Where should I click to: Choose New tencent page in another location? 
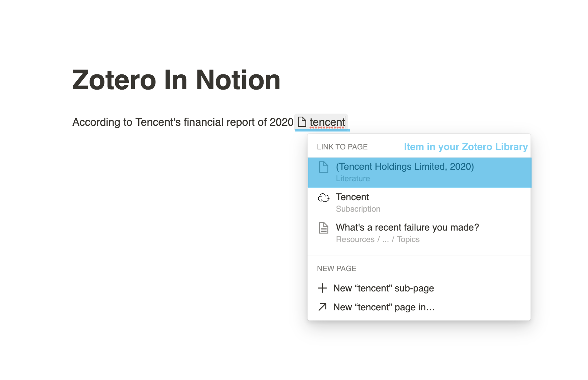coord(383,307)
